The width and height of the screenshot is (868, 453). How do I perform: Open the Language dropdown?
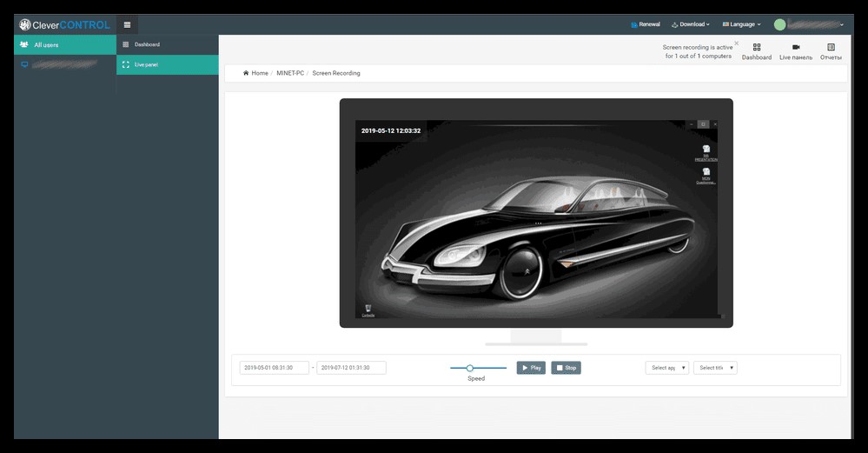click(x=742, y=24)
